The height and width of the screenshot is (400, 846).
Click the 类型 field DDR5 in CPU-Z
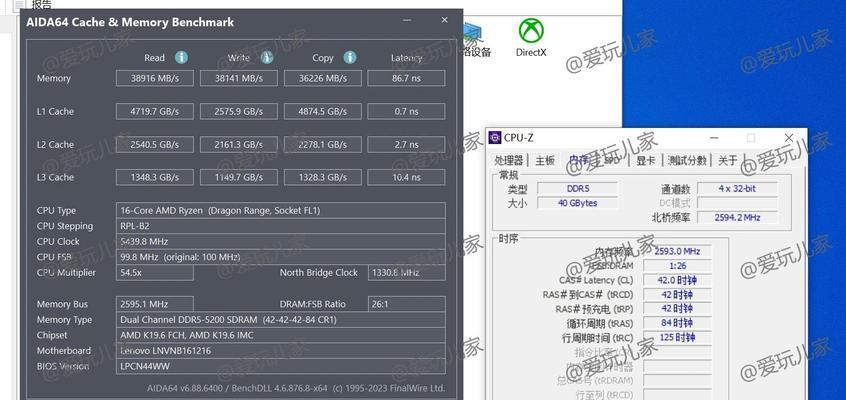pyautogui.click(x=577, y=189)
